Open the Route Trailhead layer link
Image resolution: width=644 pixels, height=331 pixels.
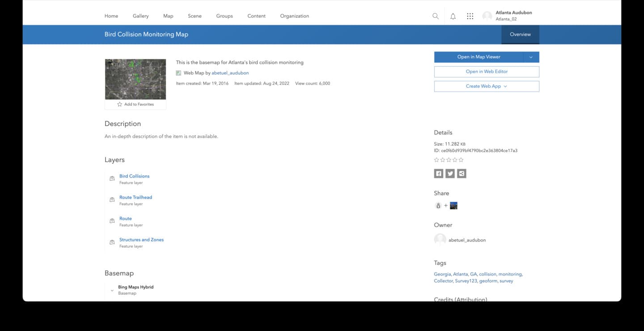click(x=136, y=197)
